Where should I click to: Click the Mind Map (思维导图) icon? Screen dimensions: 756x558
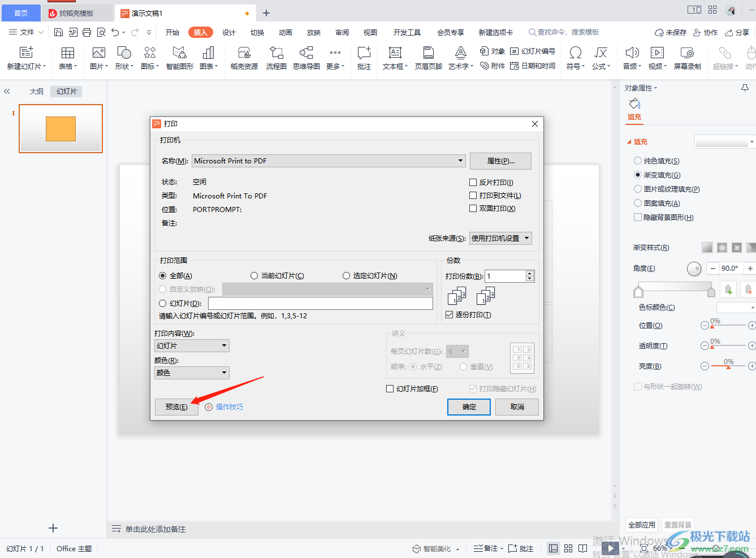[306, 58]
